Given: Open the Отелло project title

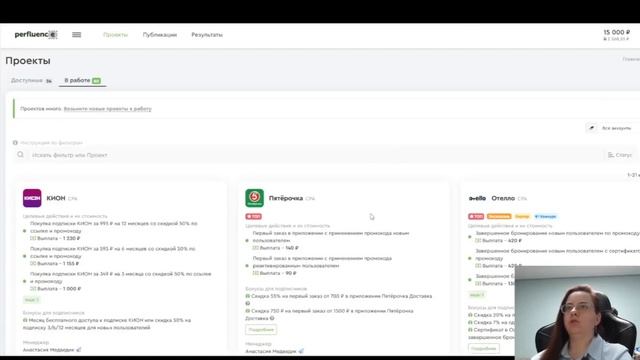Looking at the screenshot, I should (503, 198).
